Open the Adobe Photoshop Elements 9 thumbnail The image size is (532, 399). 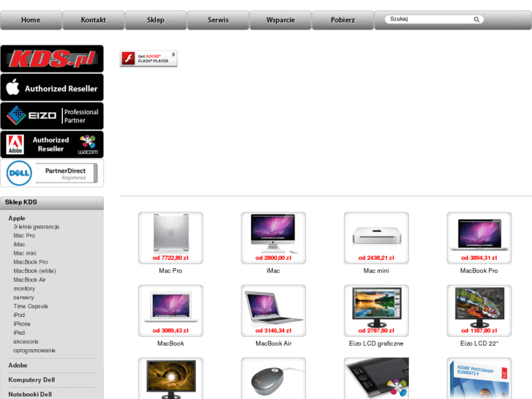coord(479,379)
